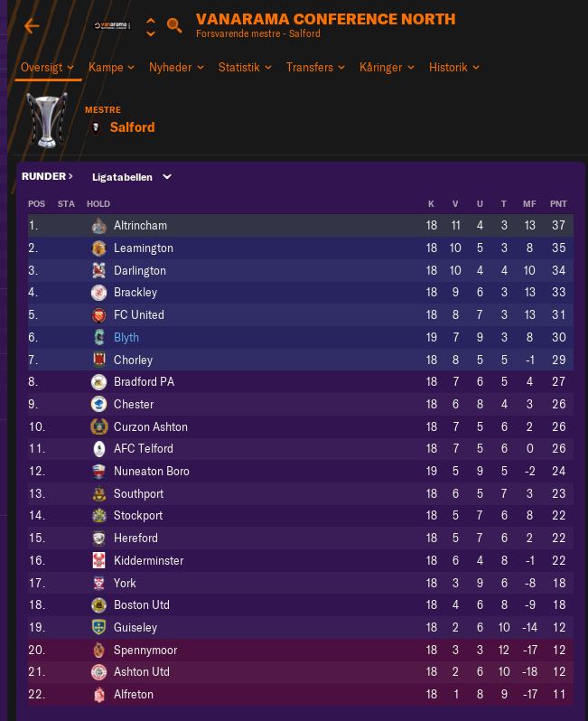588x721 pixels.
Task: Open the Historik menu
Action: tap(454, 67)
